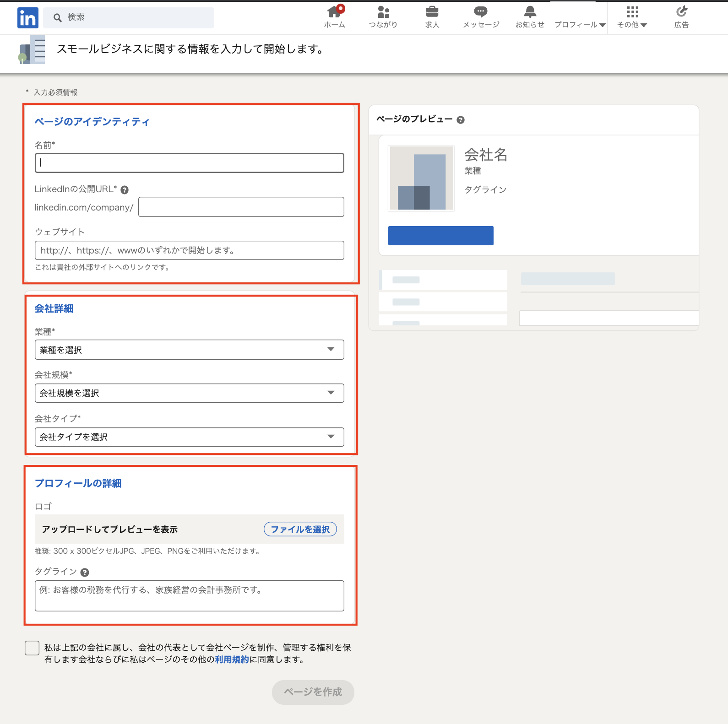Expand the プロフィール menu
The image size is (728, 724).
coord(580,18)
